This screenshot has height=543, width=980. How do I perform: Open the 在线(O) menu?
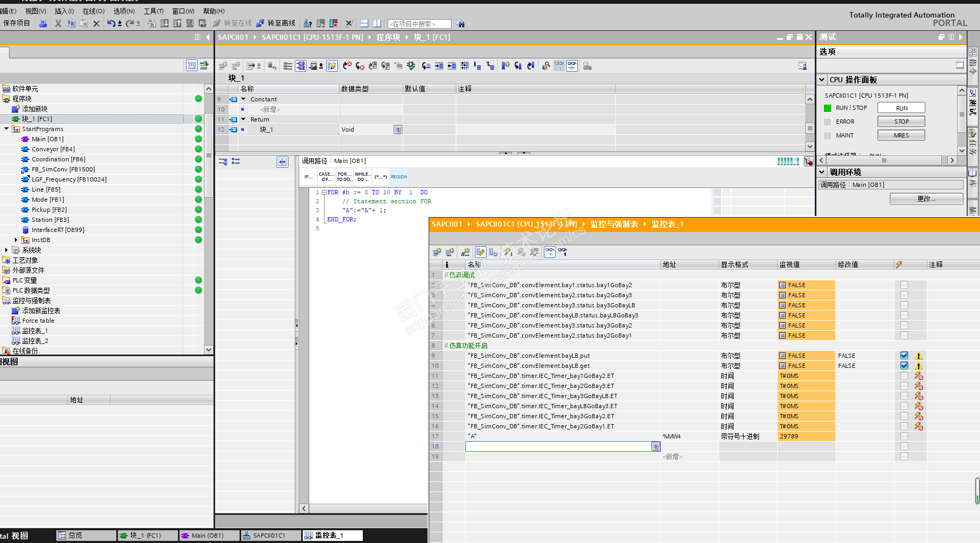pyautogui.click(x=93, y=11)
